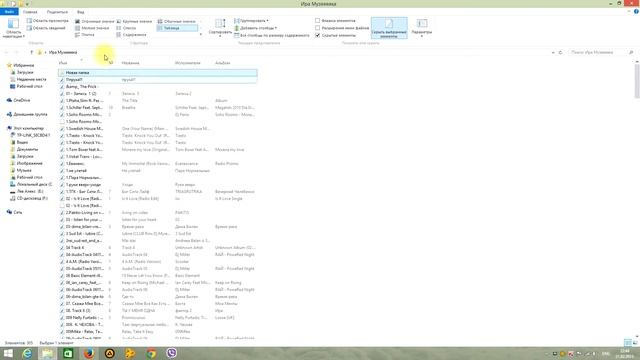This screenshot has width=640, height=360.
Task: Switch to details view in the status bar
Action: tap(628, 343)
